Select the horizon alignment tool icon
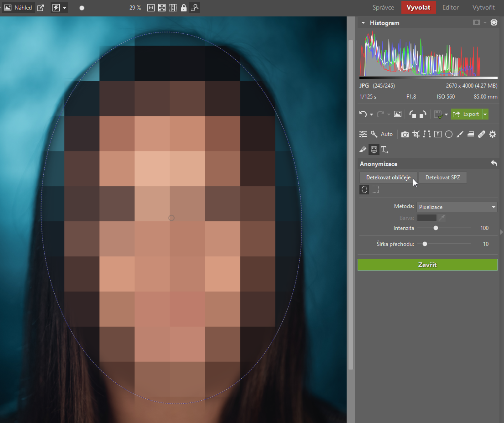This screenshot has width=504, height=423. click(x=438, y=134)
